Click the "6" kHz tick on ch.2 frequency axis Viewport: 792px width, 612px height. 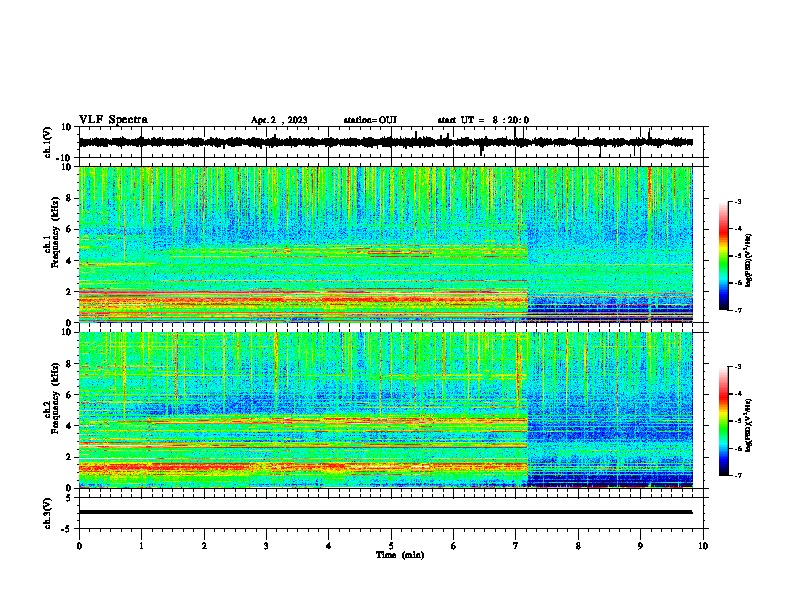(70, 394)
